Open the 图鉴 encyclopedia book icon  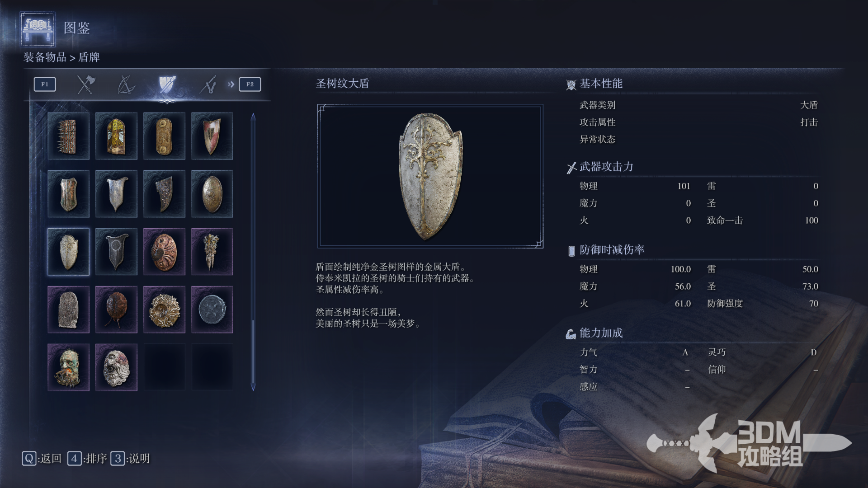[38, 29]
